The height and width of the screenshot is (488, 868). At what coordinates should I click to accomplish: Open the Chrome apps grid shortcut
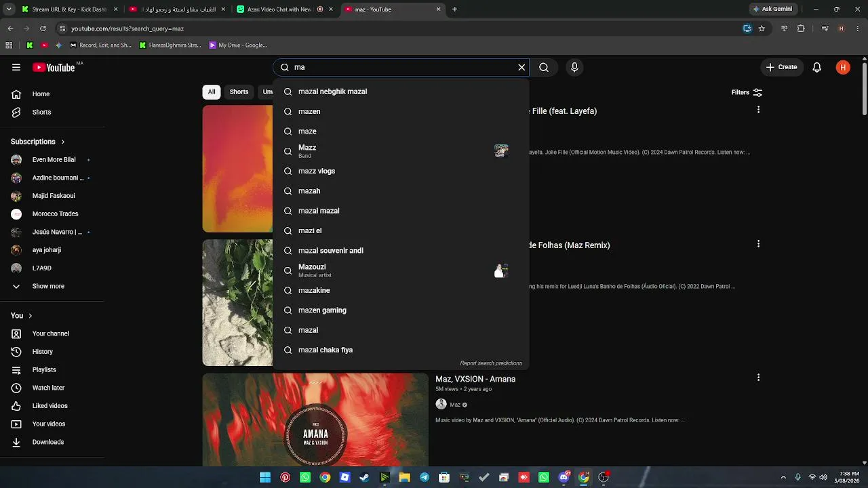(9, 45)
